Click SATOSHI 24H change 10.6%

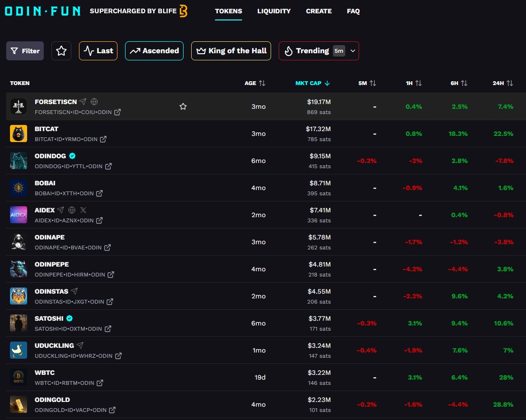[503, 323]
